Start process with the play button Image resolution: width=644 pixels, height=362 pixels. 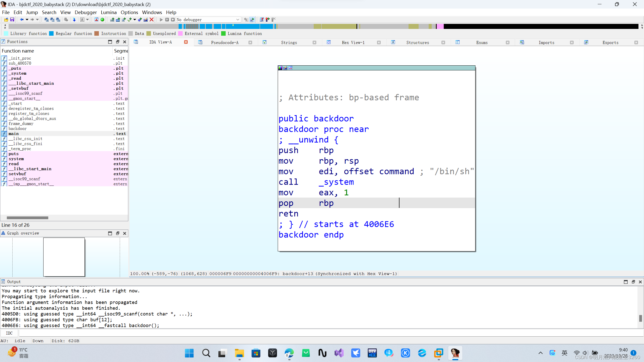pyautogui.click(x=161, y=20)
